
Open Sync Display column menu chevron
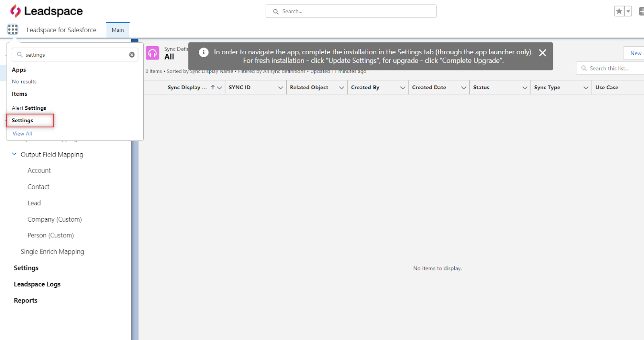219,88
